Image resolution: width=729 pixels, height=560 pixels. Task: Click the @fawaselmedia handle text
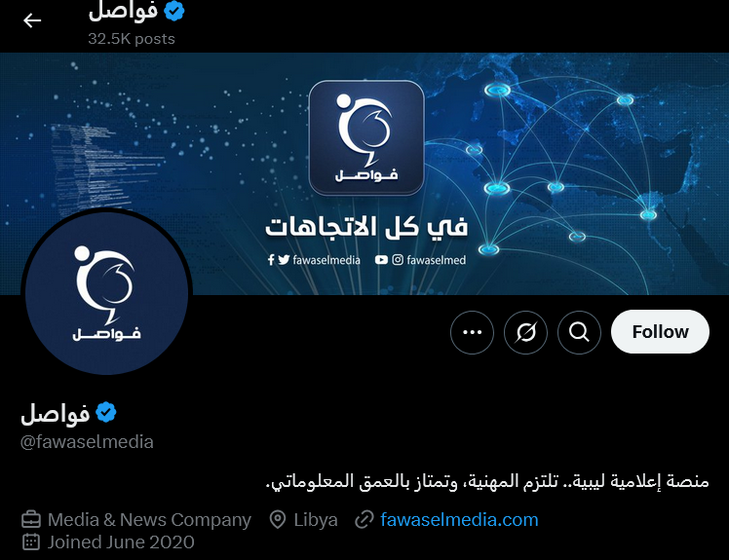87,441
